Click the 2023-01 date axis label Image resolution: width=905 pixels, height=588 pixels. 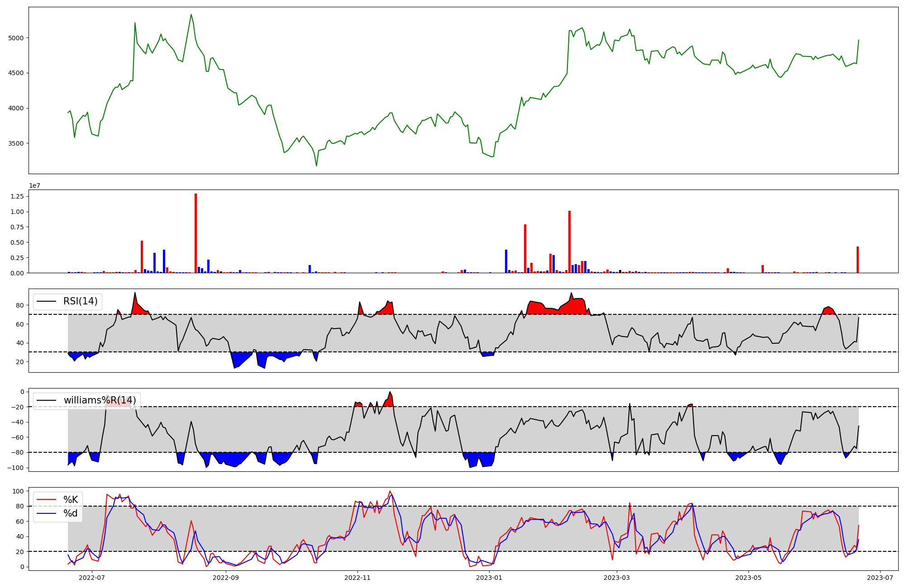click(x=489, y=578)
